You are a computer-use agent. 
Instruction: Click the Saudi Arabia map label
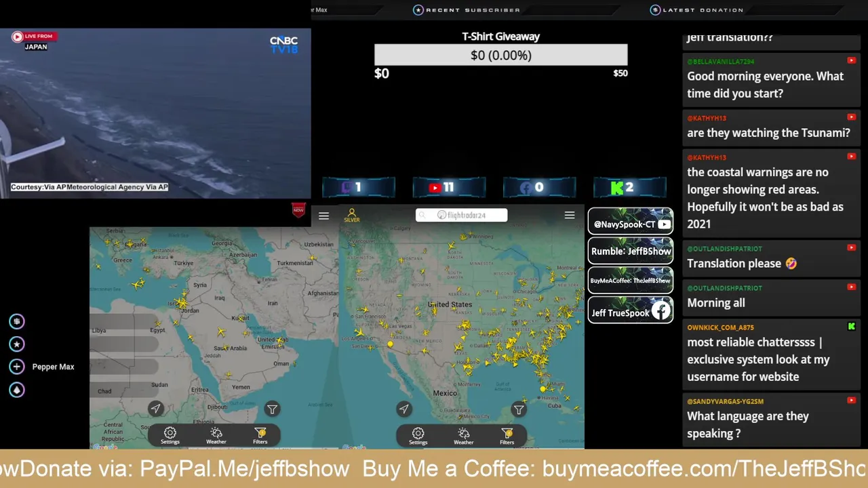coord(231,348)
